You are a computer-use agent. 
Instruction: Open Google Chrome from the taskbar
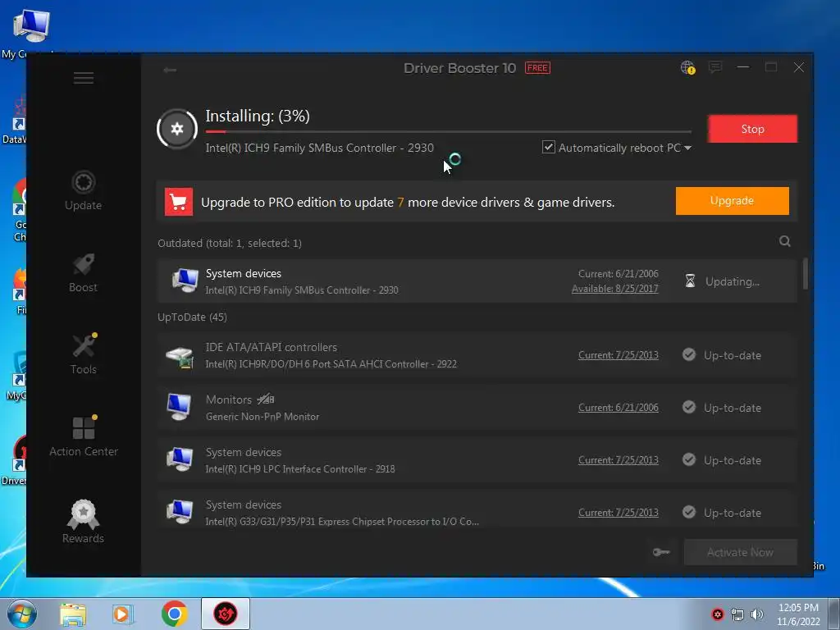[x=174, y=614]
